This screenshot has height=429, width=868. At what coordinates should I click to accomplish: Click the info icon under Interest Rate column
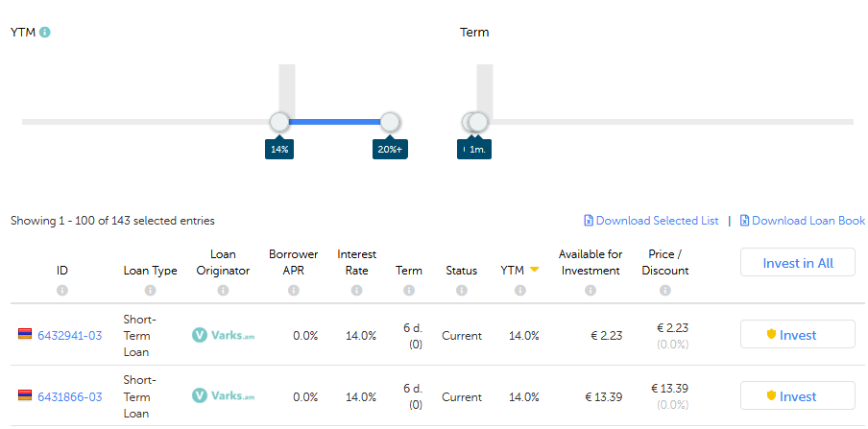pos(356,290)
